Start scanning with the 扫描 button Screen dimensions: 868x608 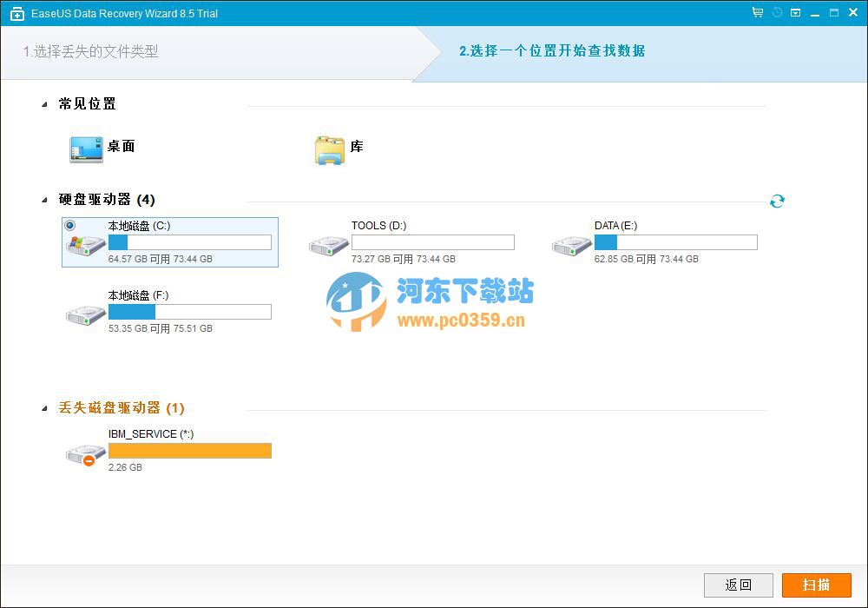pos(816,585)
